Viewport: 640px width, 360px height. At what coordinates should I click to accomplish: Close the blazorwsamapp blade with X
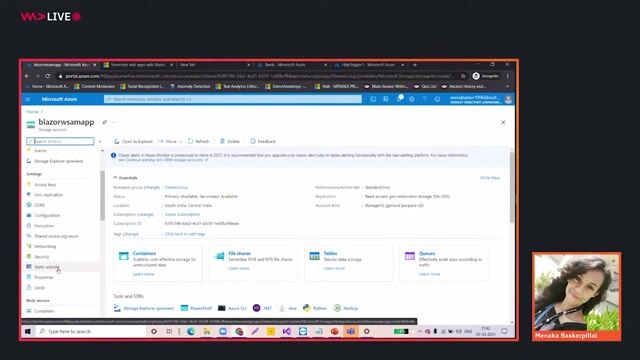[503, 122]
